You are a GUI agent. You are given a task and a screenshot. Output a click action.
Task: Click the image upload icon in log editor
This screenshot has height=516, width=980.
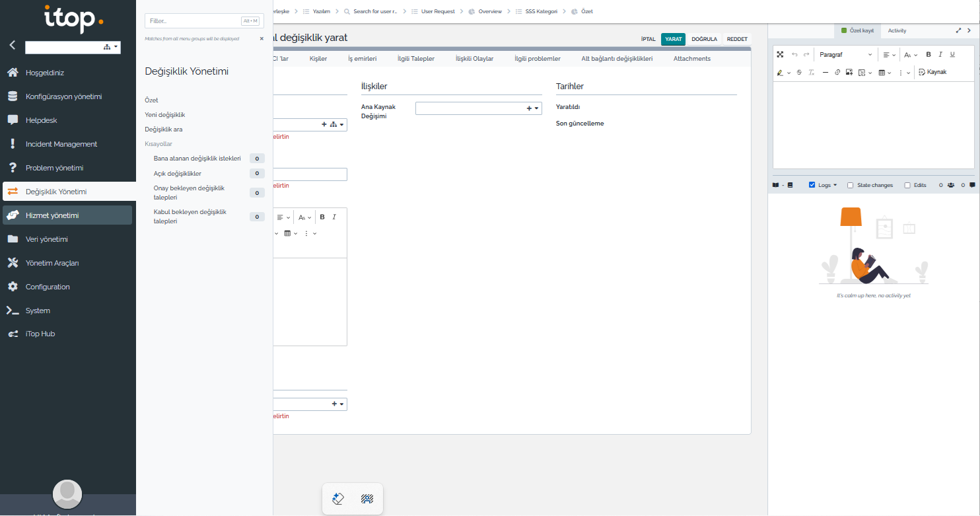click(x=849, y=72)
